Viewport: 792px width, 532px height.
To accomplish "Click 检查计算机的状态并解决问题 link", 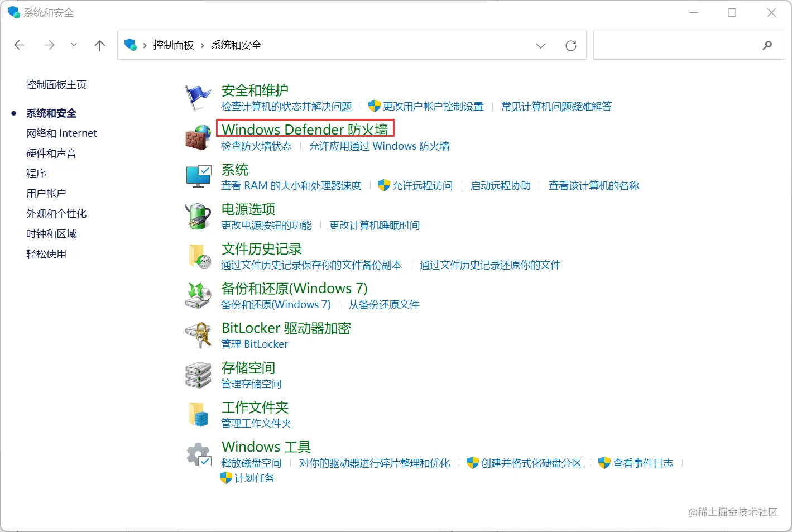I will pyautogui.click(x=286, y=107).
